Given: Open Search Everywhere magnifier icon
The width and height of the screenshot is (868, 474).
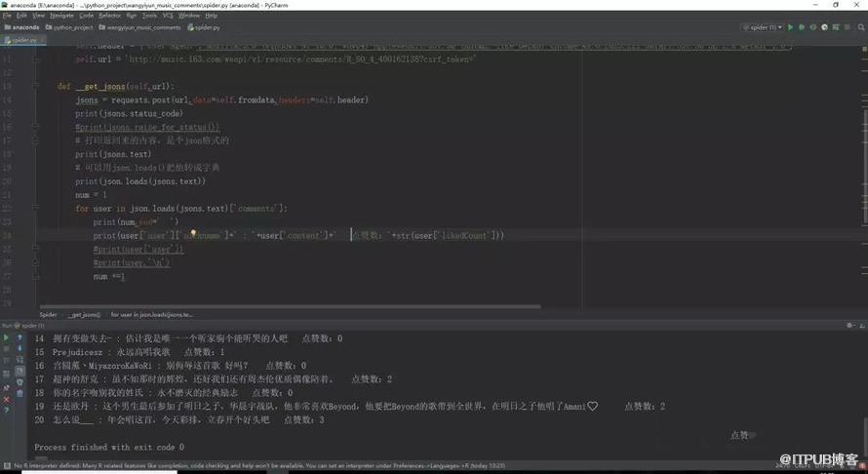Looking at the screenshot, I should 861,27.
